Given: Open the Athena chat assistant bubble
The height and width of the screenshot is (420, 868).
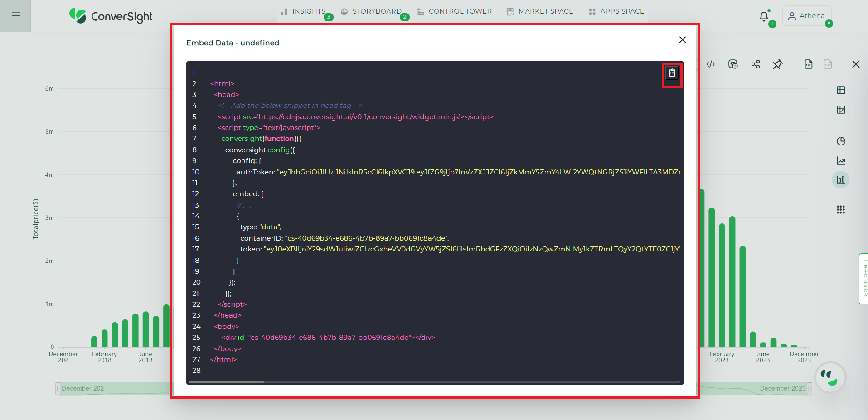Looking at the screenshot, I should pyautogui.click(x=830, y=377).
